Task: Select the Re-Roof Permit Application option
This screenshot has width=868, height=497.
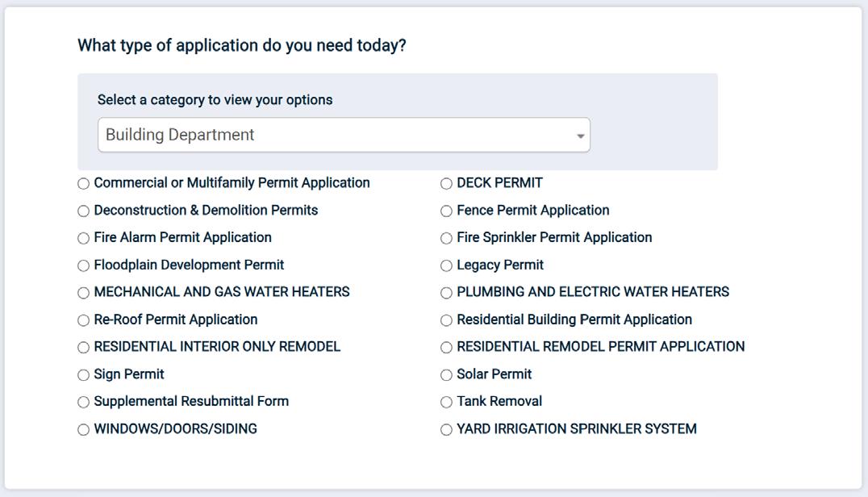Action: point(84,320)
